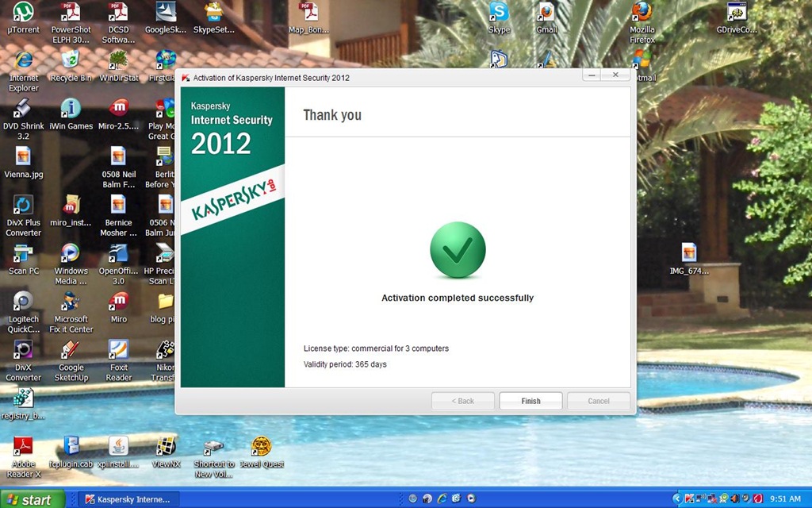Launch Logitech QuickCam shortcut
The width and height of the screenshot is (812, 508).
click(23, 313)
